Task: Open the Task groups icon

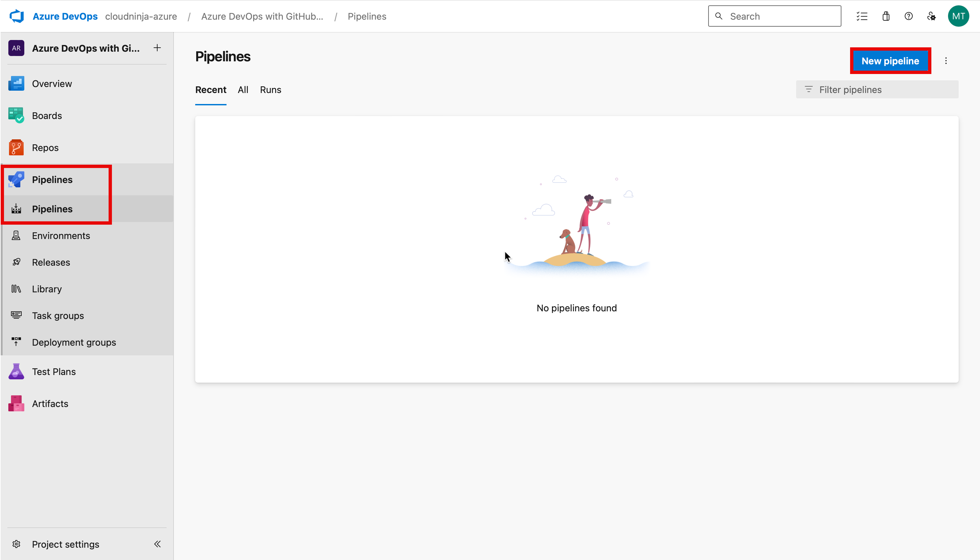Action: tap(16, 315)
